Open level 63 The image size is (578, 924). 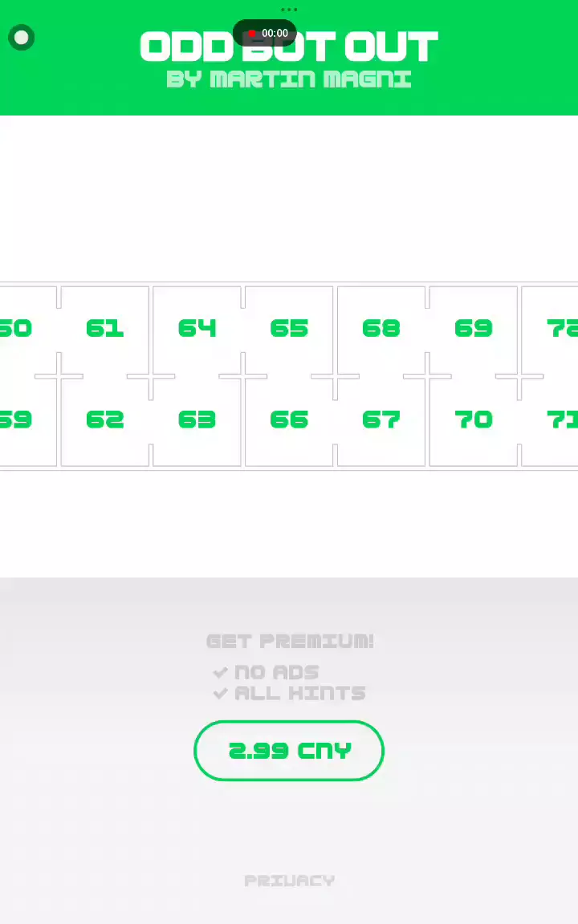tap(197, 419)
